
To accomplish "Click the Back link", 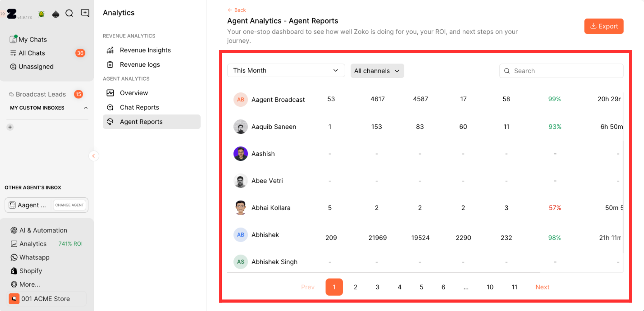I will (237, 10).
